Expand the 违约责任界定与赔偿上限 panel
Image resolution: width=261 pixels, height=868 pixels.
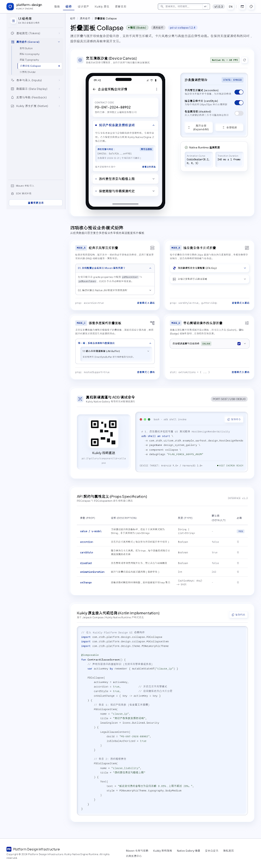(x=125, y=178)
